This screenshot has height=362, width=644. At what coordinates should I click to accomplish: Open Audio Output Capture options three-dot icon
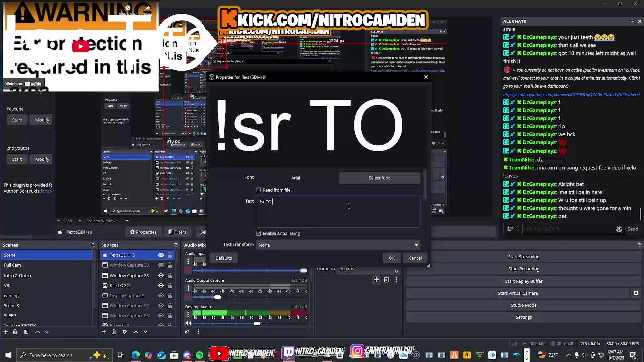[x=188, y=289]
